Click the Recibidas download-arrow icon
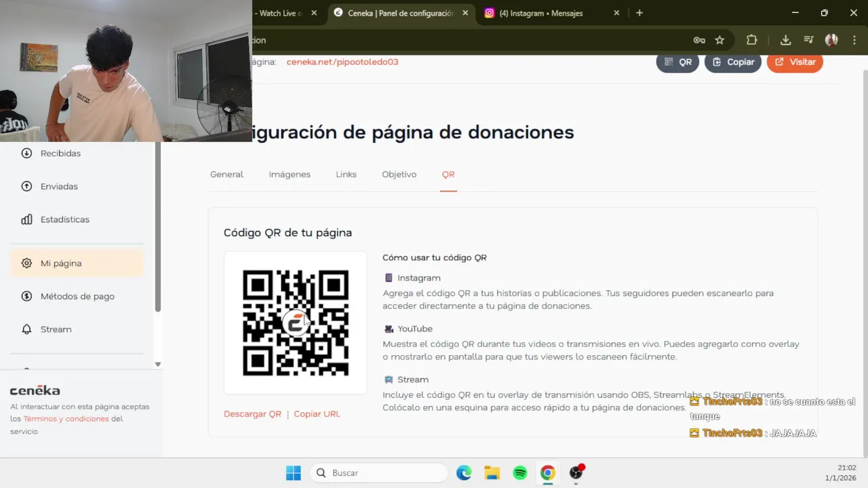 point(26,153)
